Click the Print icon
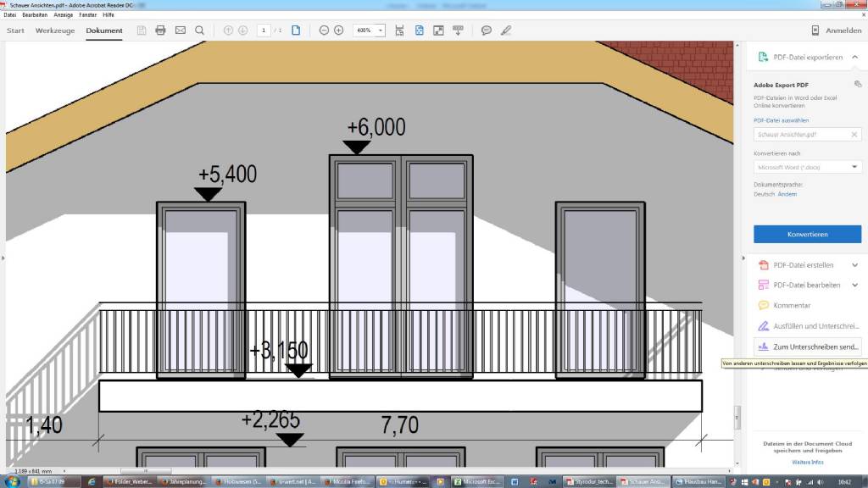The width and height of the screenshot is (868, 488). [160, 30]
